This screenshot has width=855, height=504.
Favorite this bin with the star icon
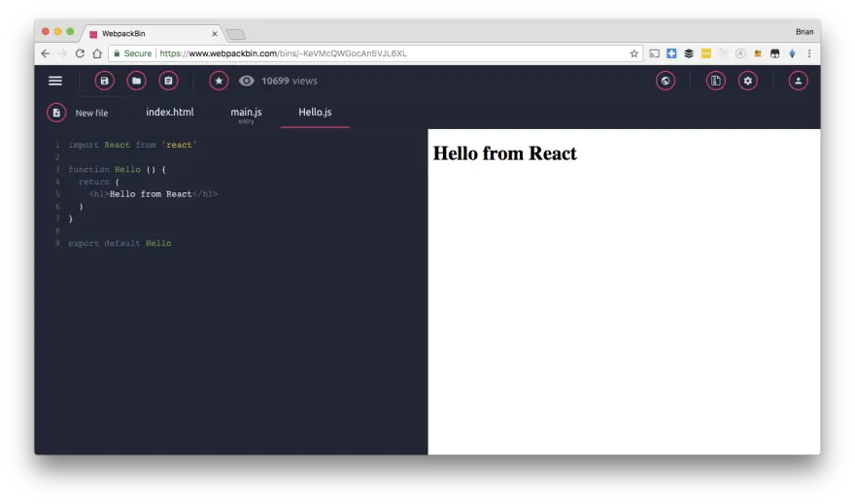[219, 81]
